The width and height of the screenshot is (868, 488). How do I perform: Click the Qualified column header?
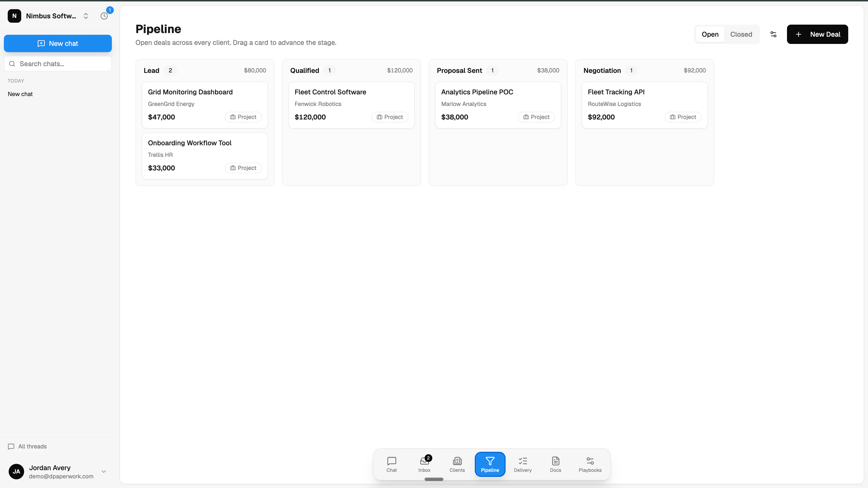coord(305,70)
